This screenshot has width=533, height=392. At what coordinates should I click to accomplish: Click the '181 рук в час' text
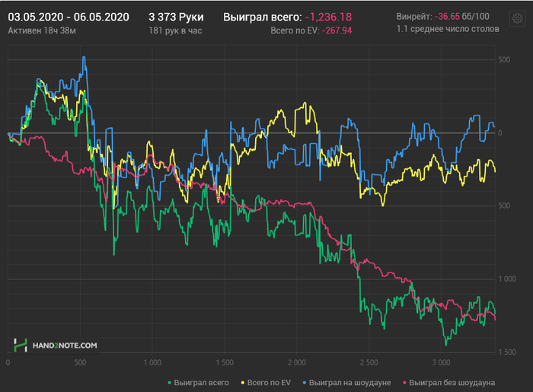[175, 30]
